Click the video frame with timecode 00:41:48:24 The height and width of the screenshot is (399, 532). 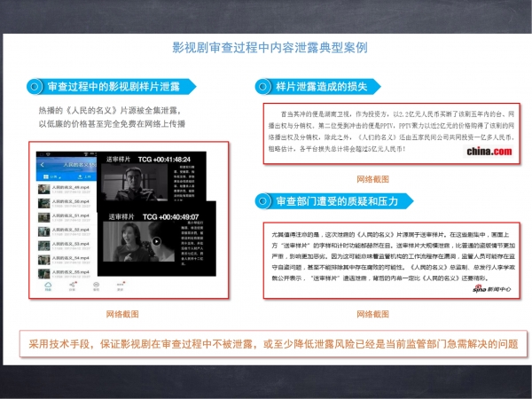135,184
